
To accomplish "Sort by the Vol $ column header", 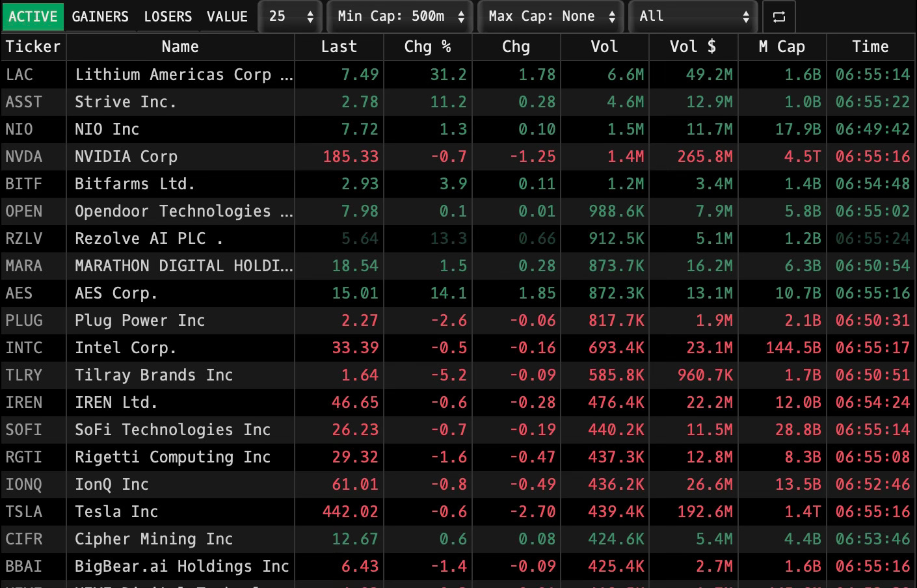I will click(x=693, y=47).
